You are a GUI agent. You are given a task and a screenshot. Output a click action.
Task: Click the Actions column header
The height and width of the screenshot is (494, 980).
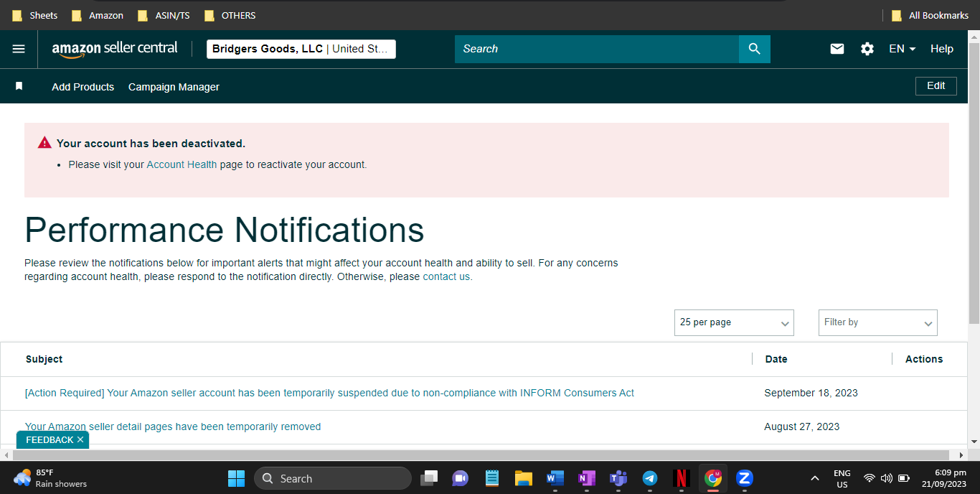pos(924,359)
